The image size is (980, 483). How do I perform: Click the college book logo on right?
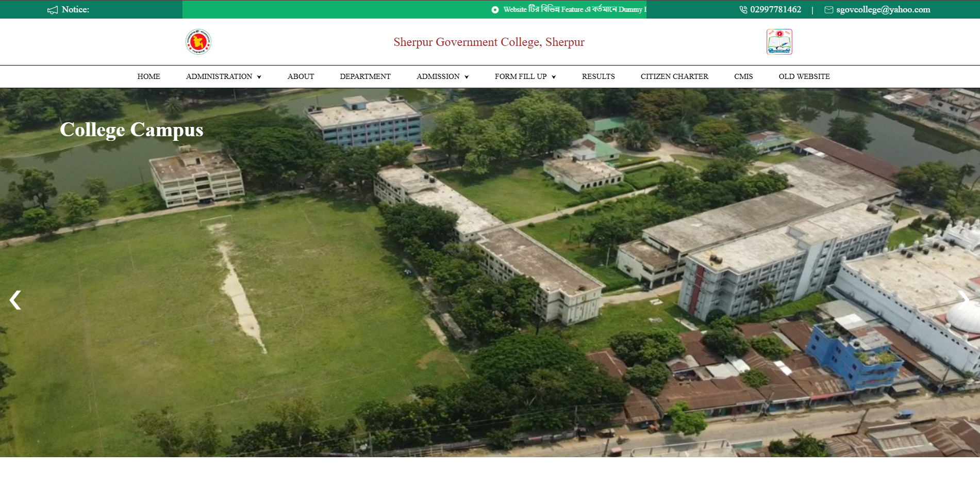point(779,42)
